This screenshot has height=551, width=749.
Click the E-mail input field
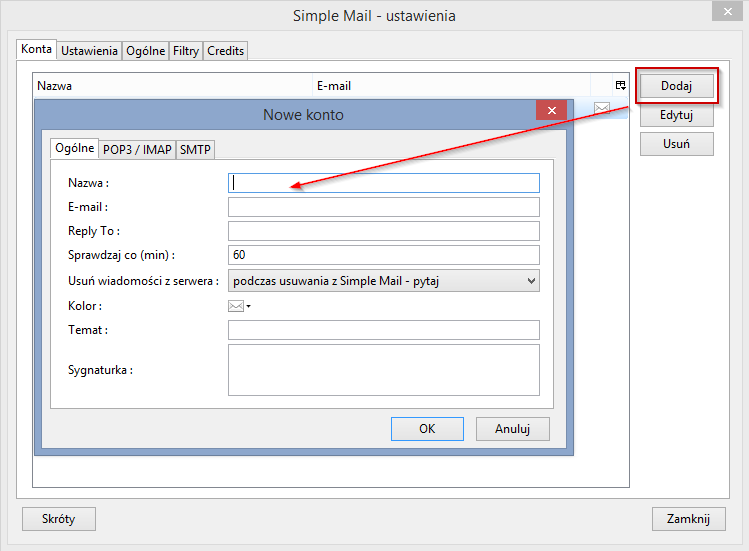click(384, 207)
